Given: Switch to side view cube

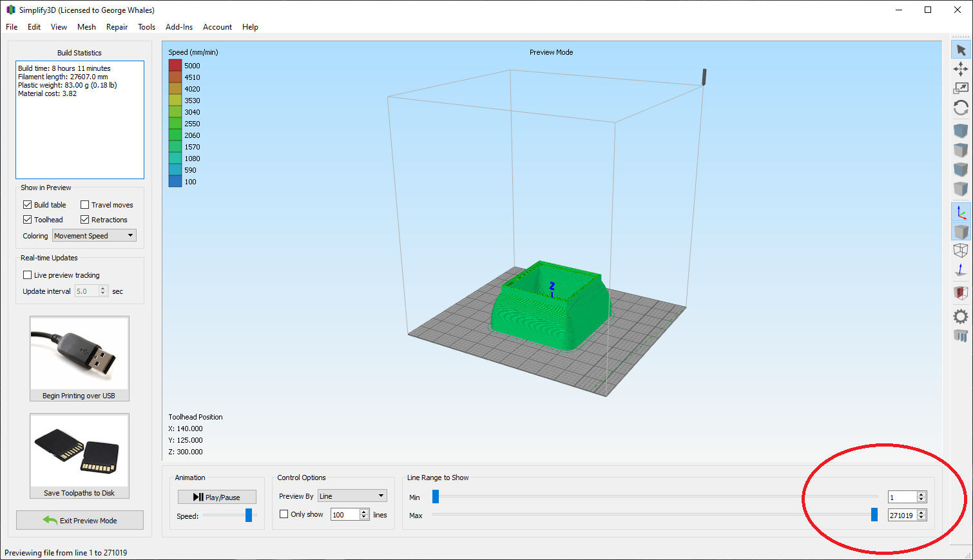Looking at the screenshot, I should 961,189.
